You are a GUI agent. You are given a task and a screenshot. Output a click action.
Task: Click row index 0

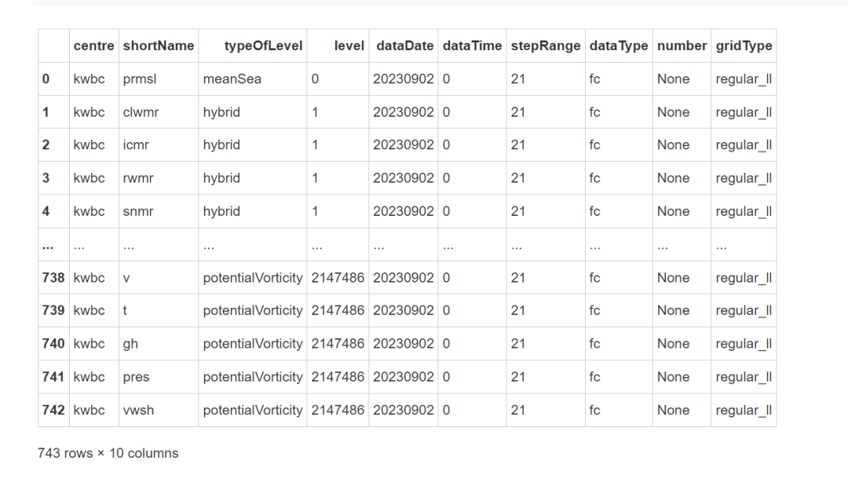[x=46, y=79]
